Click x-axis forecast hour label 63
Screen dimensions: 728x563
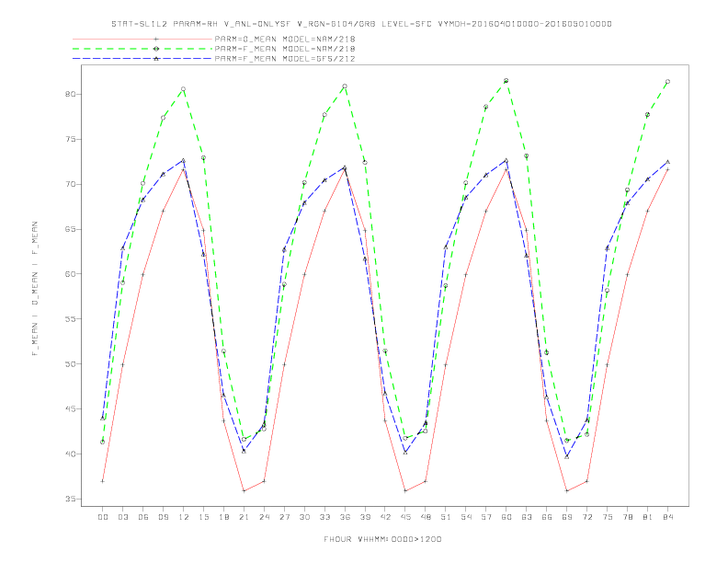527,517
